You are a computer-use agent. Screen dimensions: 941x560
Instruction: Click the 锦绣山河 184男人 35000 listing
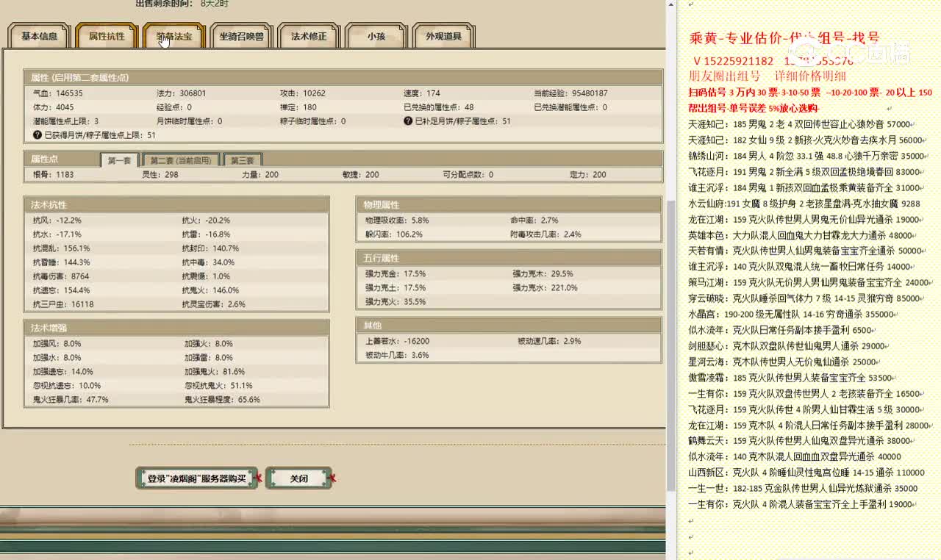(x=806, y=156)
